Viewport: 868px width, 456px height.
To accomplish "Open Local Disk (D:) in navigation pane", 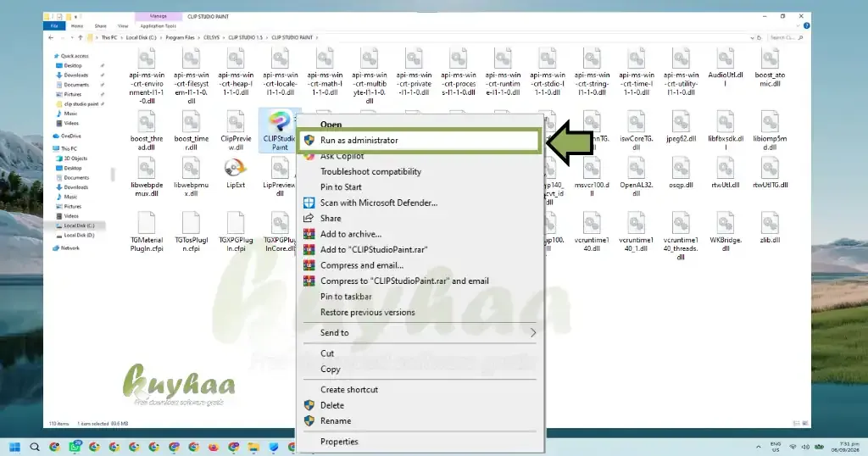I will tap(79, 235).
